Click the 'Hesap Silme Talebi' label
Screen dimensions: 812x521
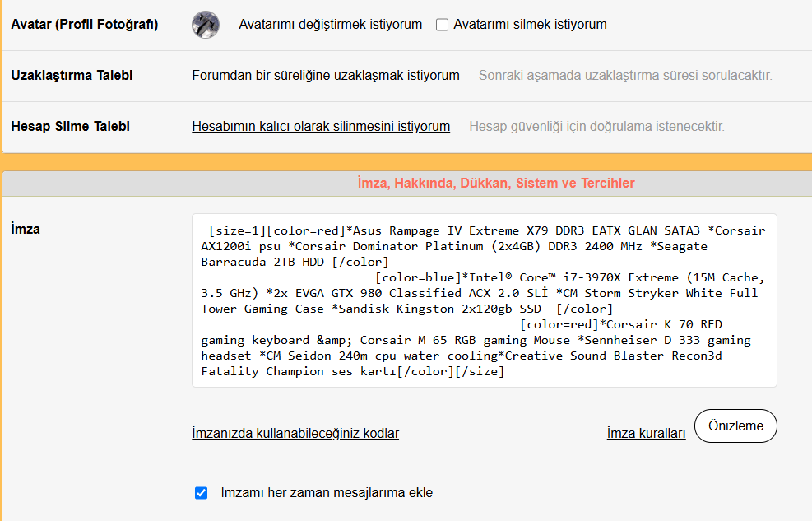pos(71,127)
